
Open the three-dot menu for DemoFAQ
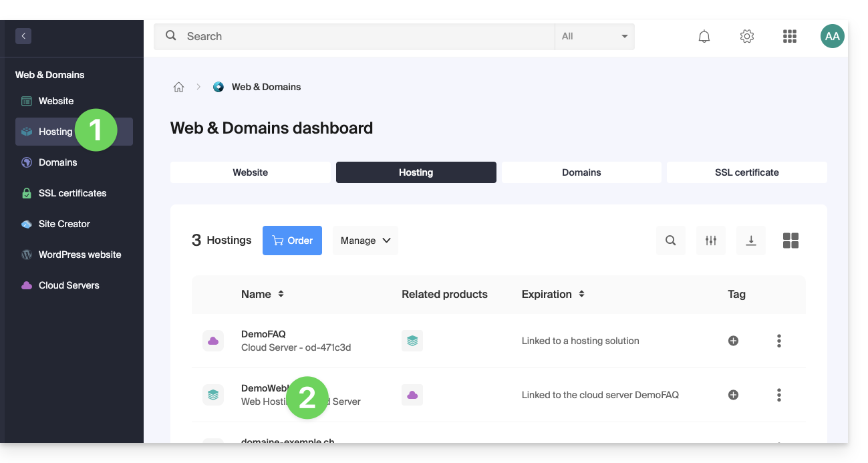(x=778, y=341)
